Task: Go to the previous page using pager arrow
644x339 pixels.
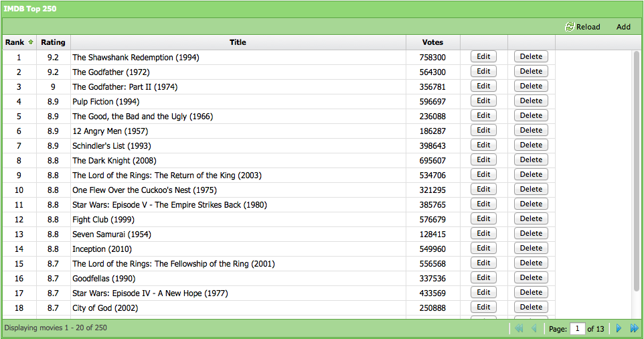Action: click(534, 328)
